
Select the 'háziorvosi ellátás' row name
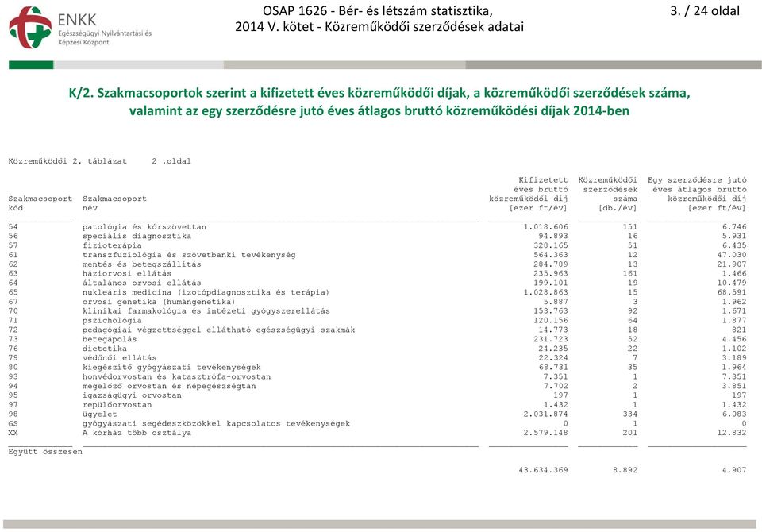(127, 274)
